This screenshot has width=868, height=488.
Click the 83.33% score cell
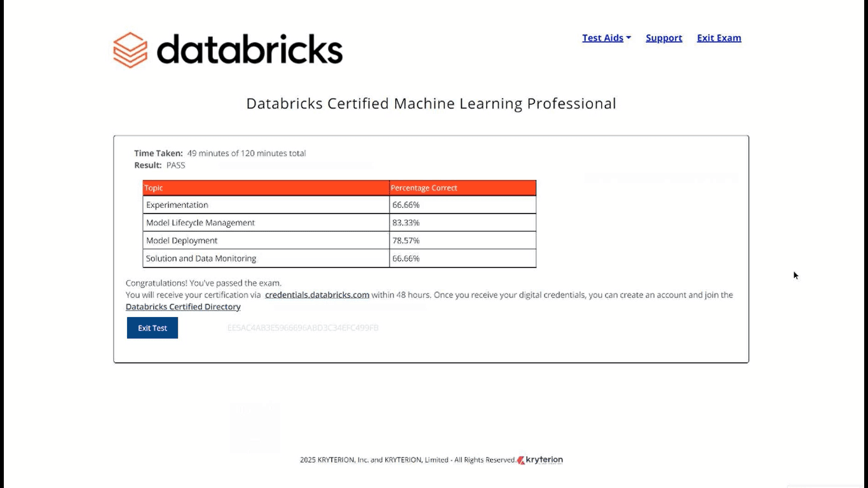[x=406, y=223]
